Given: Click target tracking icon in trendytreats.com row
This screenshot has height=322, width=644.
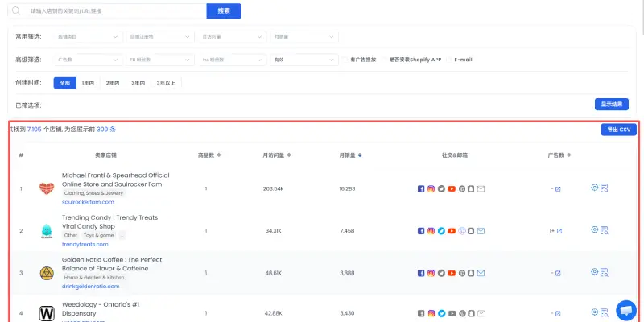Looking at the screenshot, I should pyautogui.click(x=594, y=229).
